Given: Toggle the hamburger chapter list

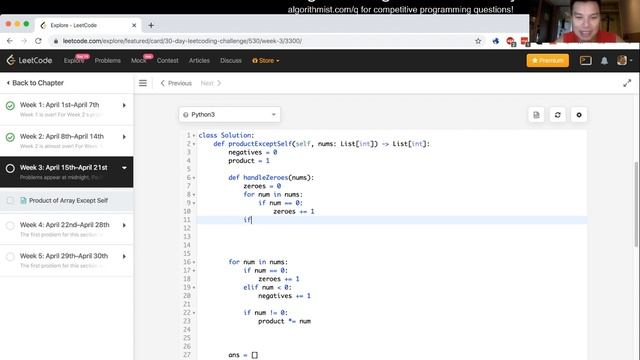Looking at the screenshot, I should [142, 83].
